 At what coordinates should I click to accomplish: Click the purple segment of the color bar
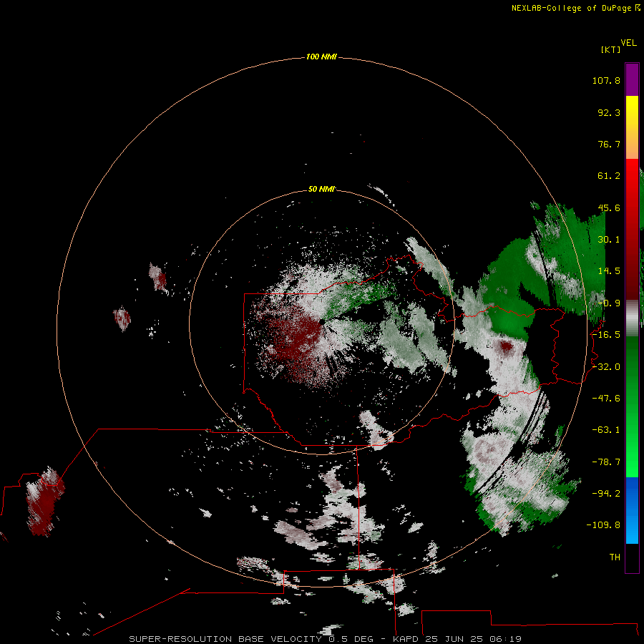(x=632, y=80)
